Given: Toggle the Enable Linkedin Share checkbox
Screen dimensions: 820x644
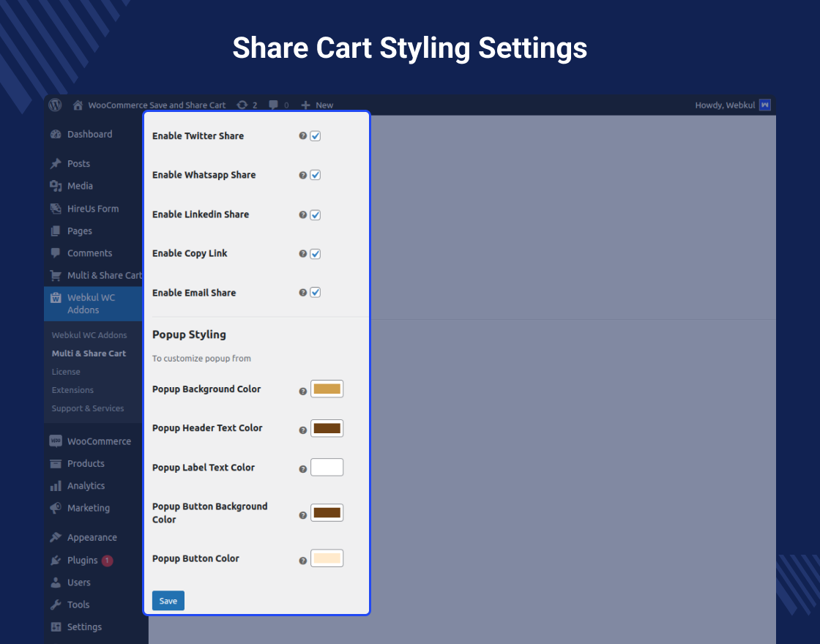Looking at the screenshot, I should (316, 215).
